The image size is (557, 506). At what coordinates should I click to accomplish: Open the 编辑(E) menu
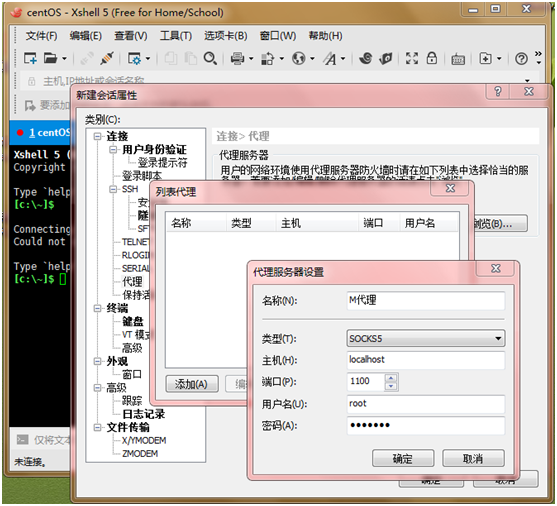(x=86, y=36)
